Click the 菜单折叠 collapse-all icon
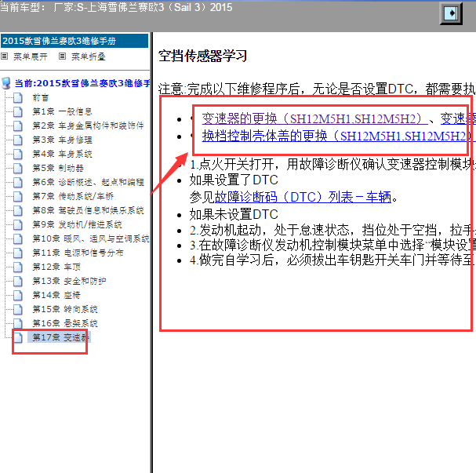 (62, 56)
